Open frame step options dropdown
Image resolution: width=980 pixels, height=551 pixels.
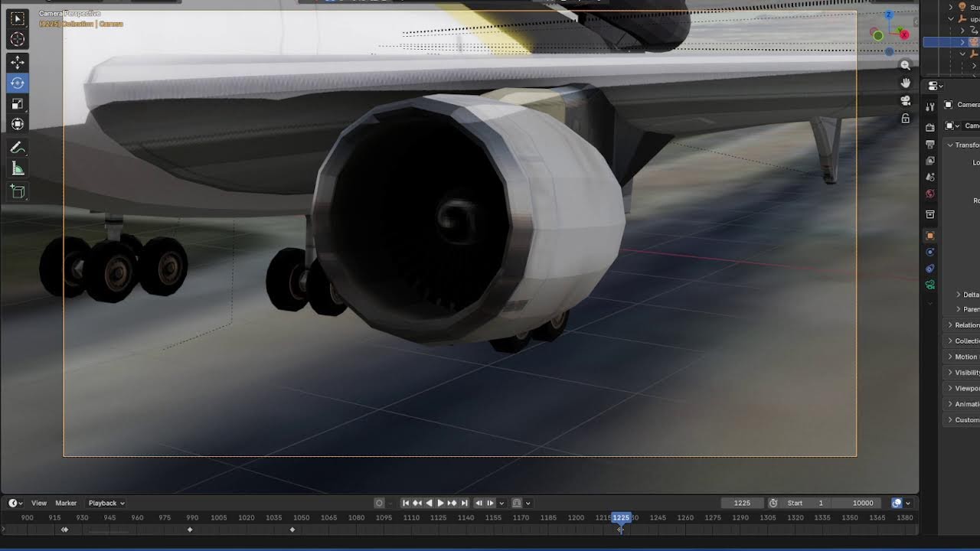click(x=501, y=503)
